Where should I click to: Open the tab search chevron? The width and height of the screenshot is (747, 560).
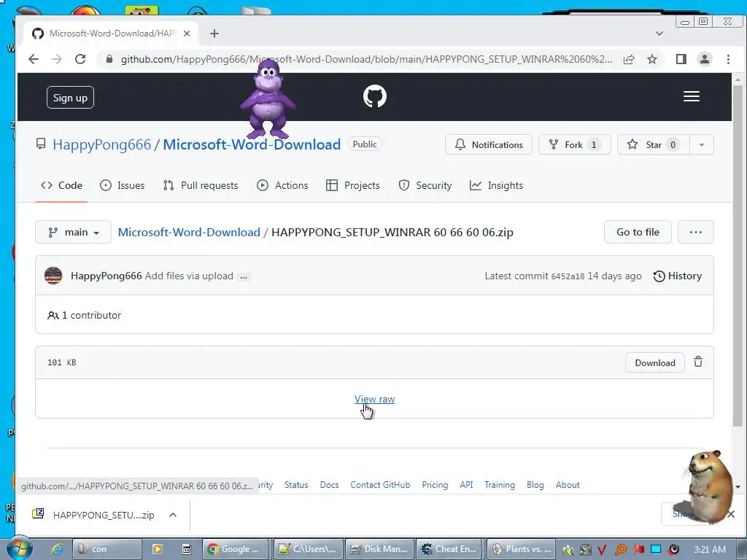click(x=659, y=34)
